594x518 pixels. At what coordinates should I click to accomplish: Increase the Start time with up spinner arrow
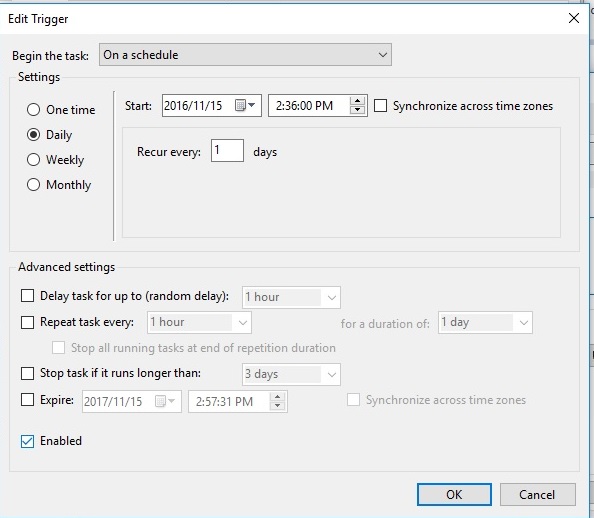357,100
